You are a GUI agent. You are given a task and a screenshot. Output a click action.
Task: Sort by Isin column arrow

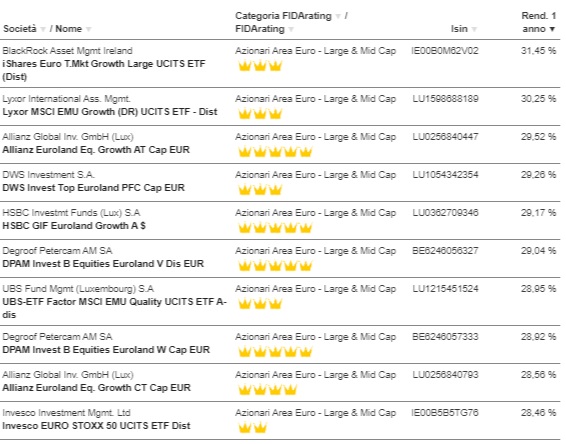[474, 29]
